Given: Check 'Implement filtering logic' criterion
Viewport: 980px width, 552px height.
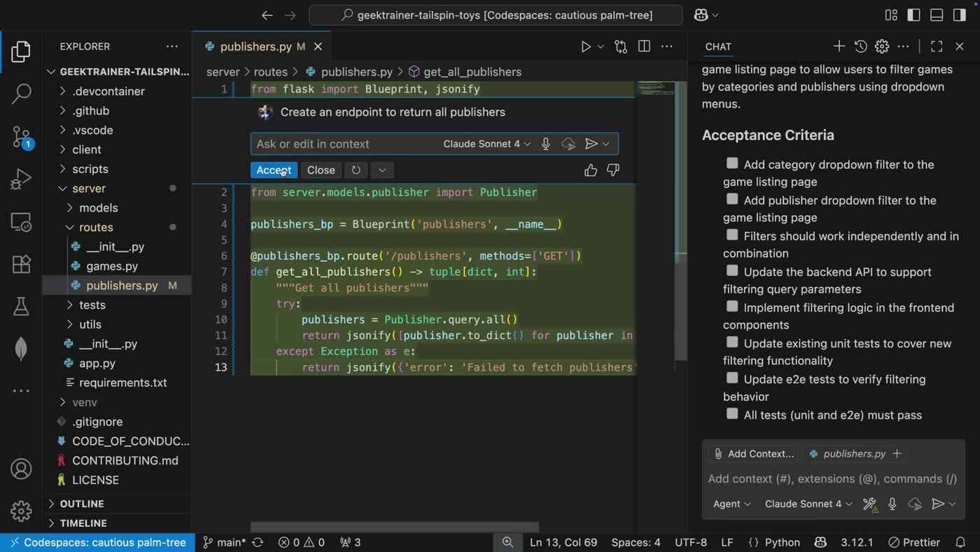Looking at the screenshot, I should coord(732,306).
